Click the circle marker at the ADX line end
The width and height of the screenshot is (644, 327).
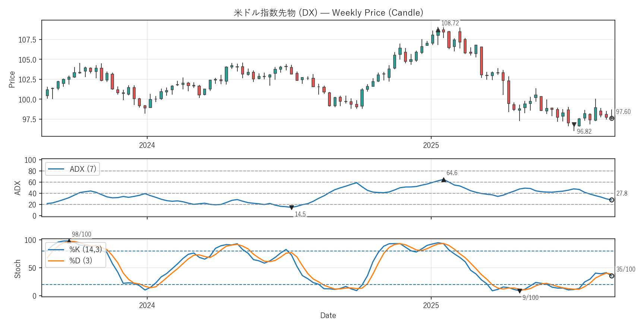point(612,200)
